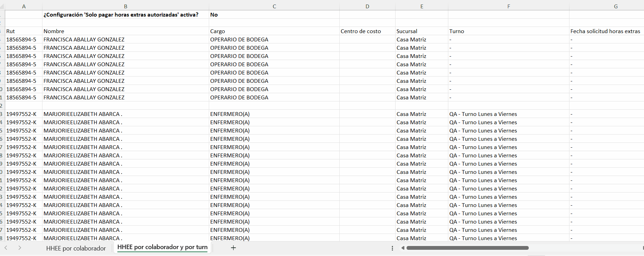Viewport: 644px width, 256px height.
Task: Select column F header
Action: click(508, 6)
